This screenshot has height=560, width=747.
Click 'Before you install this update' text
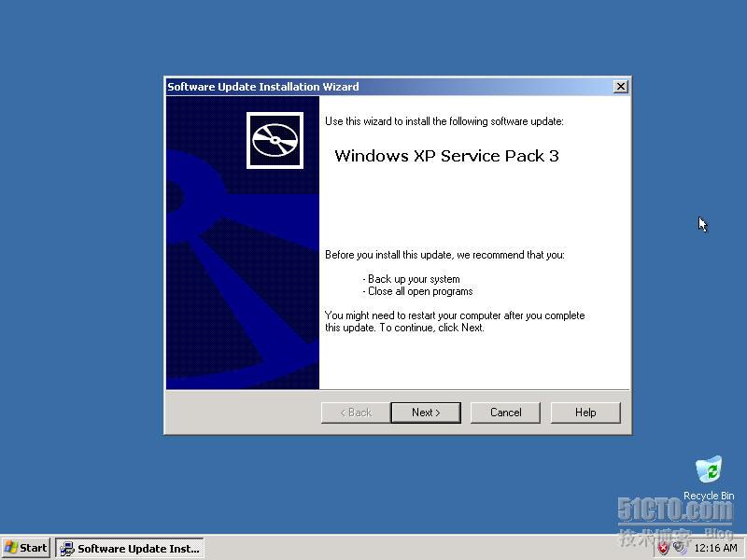coord(444,255)
